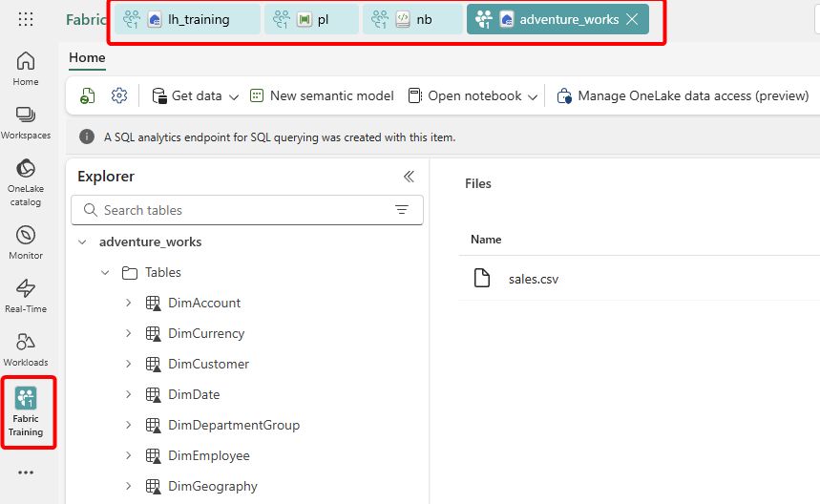This screenshot has width=820, height=504.
Task: Open lakehouse settings gear
Action: pyautogui.click(x=119, y=95)
